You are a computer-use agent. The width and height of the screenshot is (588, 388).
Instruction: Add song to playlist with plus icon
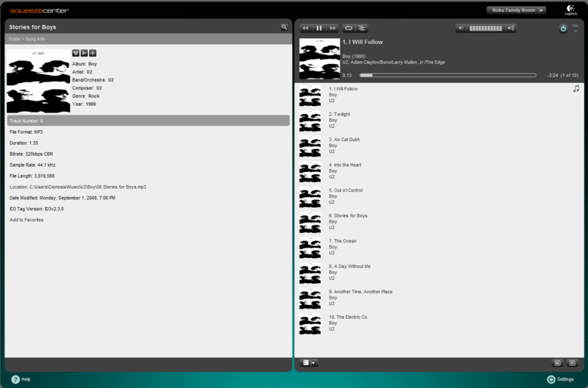93,53
